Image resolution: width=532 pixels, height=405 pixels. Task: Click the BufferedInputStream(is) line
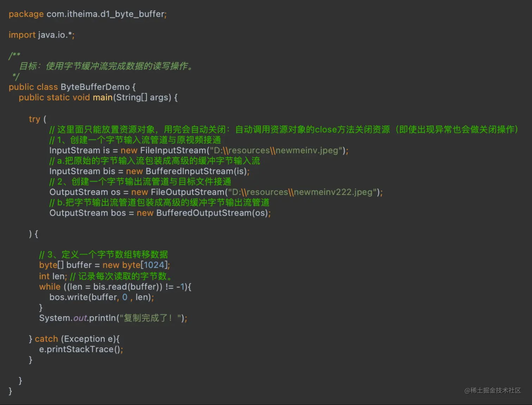click(150, 171)
